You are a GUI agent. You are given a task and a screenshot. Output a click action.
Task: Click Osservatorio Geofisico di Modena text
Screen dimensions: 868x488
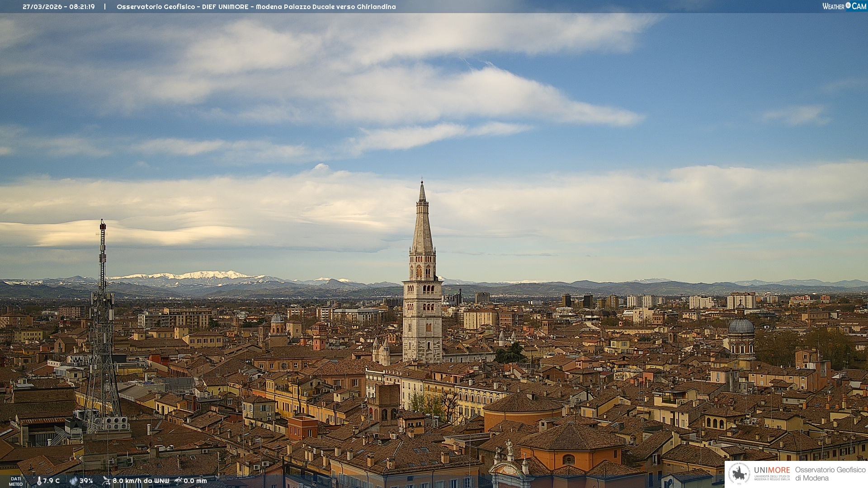click(830, 474)
